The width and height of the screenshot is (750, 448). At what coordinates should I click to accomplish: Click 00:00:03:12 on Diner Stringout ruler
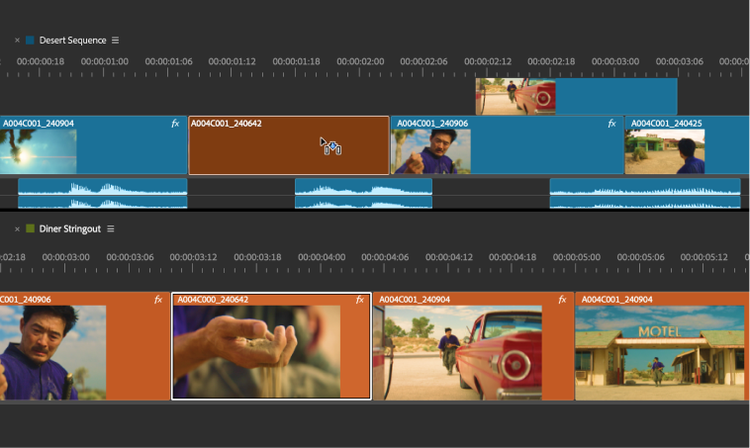193,257
